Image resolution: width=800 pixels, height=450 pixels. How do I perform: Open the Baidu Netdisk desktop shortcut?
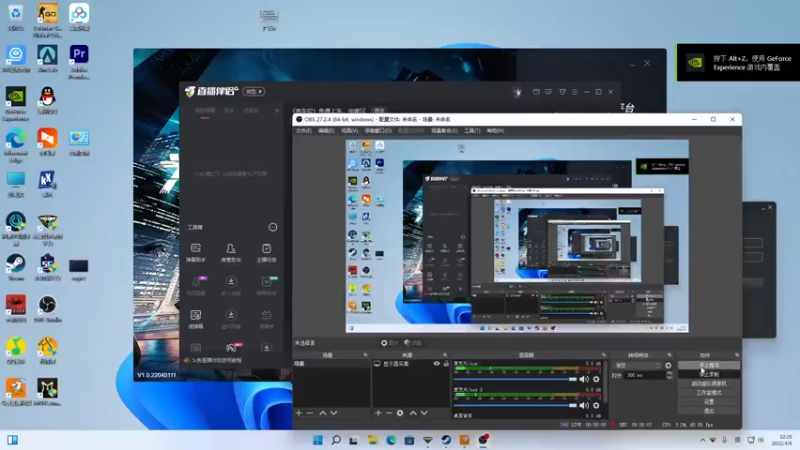point(79,17)
